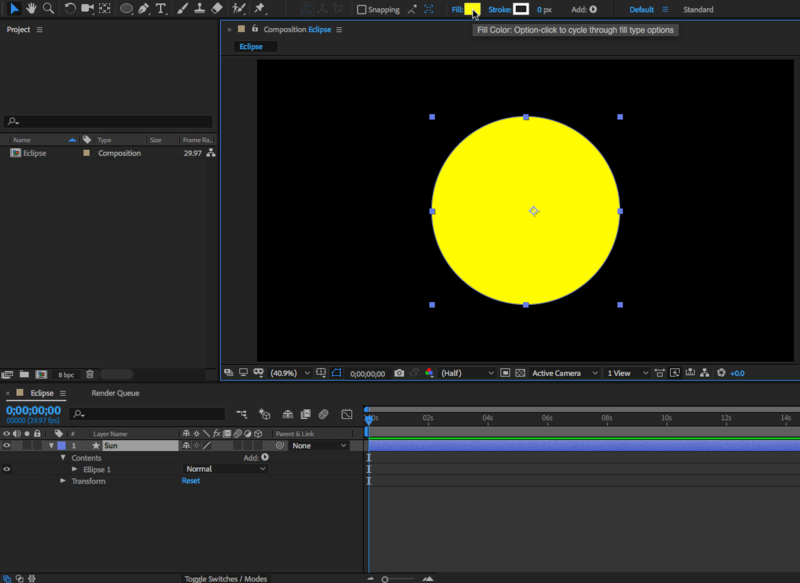Select the Hand tool
This screenshot has height=583, width=800.
tap(31, 9)
